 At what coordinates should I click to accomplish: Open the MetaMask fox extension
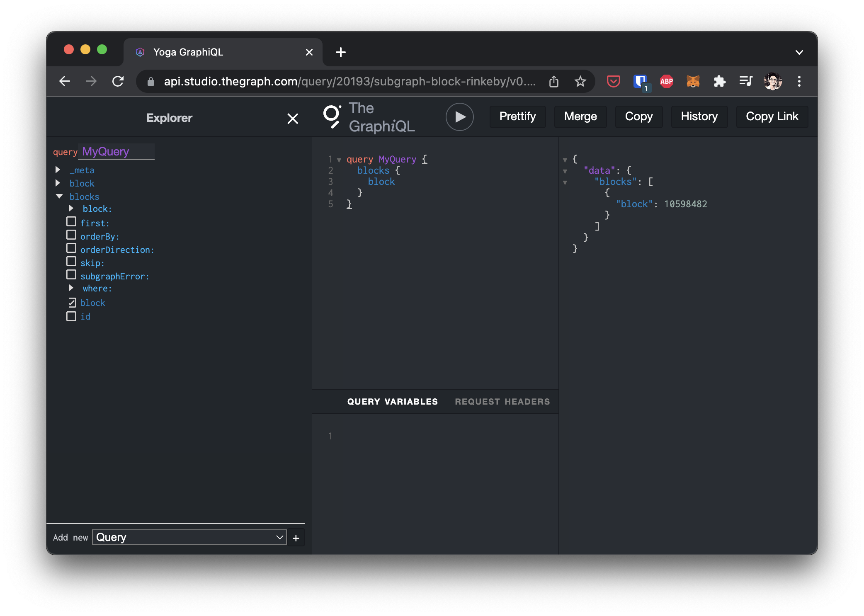[x=693, y=81]
